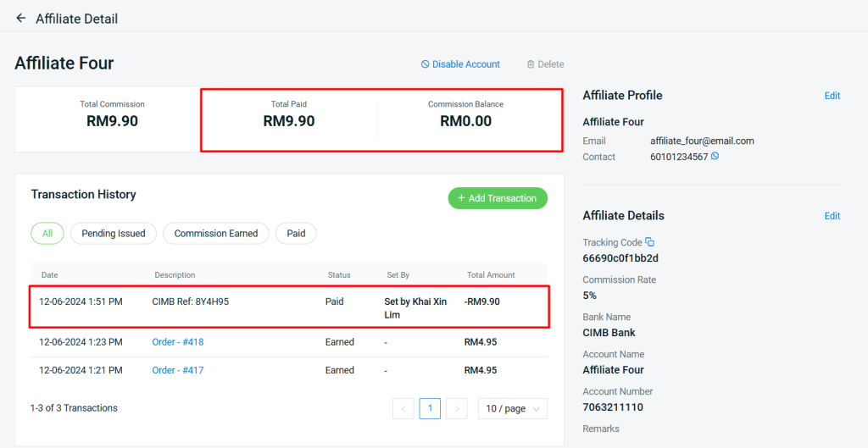Filter by Pending Issued transactions
Screen dimensions: 868x448
click(x=114, y=234)
